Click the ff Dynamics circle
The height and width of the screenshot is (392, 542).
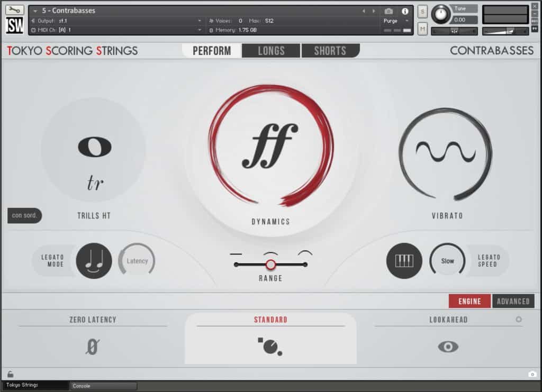270,146
